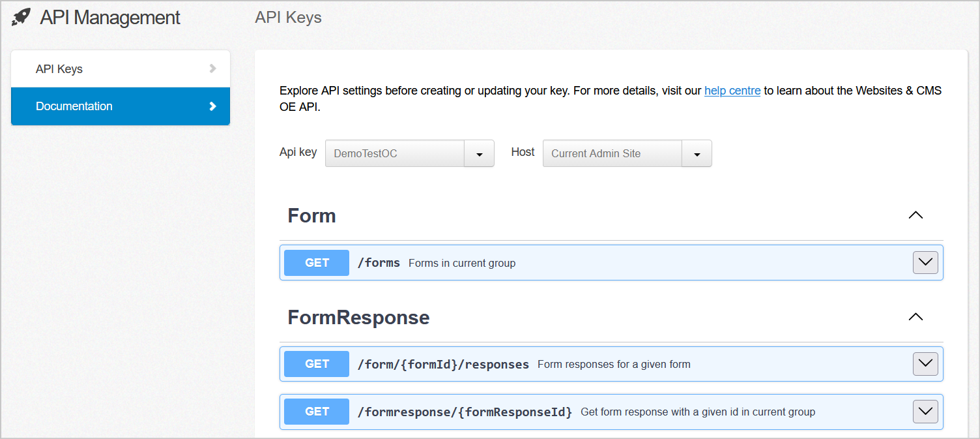Viewport: 980px width, 439px height.
Task: Click the Api key dropdown arrow
Action: 480,154
